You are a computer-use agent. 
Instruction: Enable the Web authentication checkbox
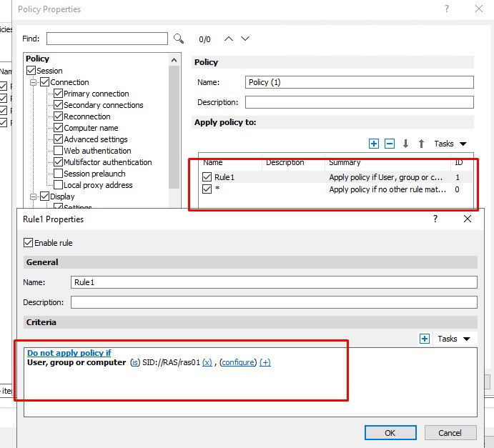[x=58, y=151]
